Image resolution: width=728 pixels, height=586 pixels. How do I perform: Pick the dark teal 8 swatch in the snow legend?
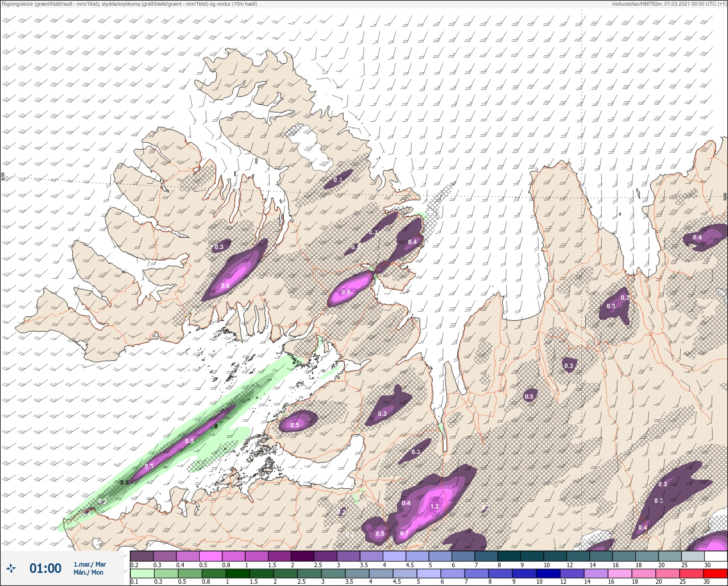pos(509,556)
